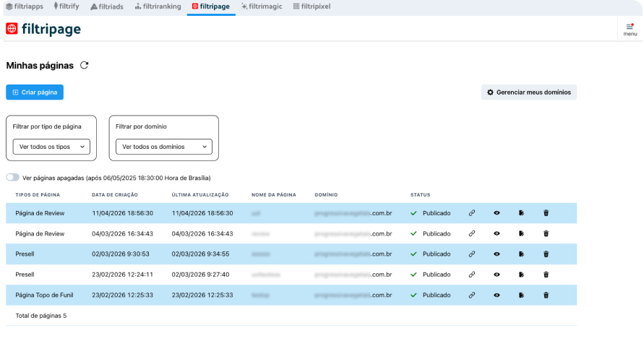Click the filtripage logo in header
The width and height of the screenshot is (644, 362).
pos(43,30)
